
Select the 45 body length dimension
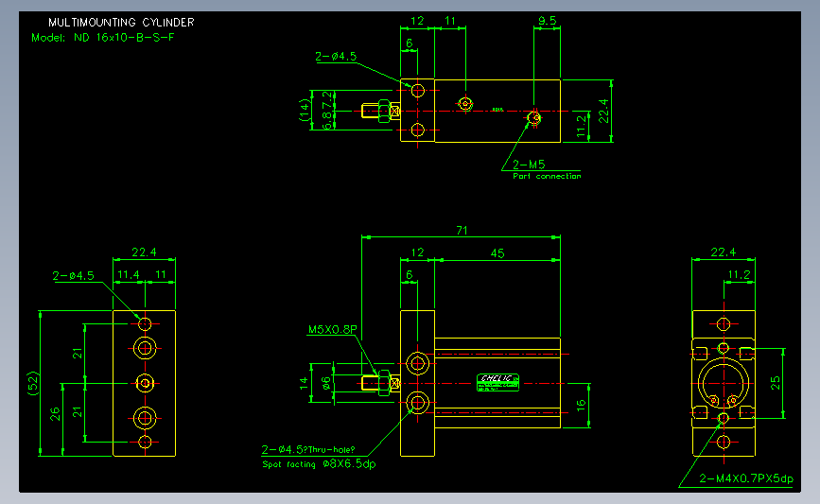point(497,253)
